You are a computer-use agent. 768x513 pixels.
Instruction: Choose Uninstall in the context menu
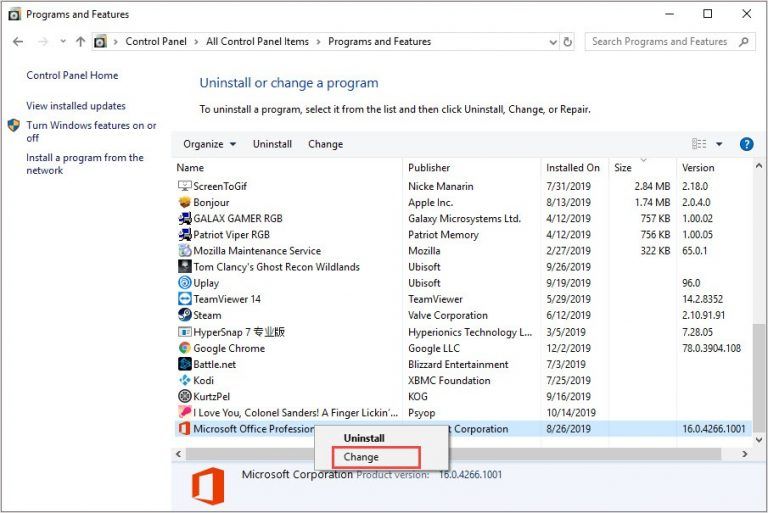click(364, 438)
